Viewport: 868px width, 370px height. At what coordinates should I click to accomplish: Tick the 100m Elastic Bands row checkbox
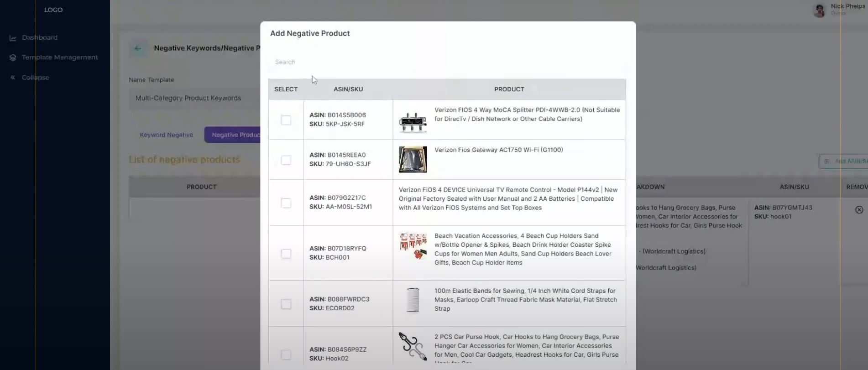tap(286, 304)
